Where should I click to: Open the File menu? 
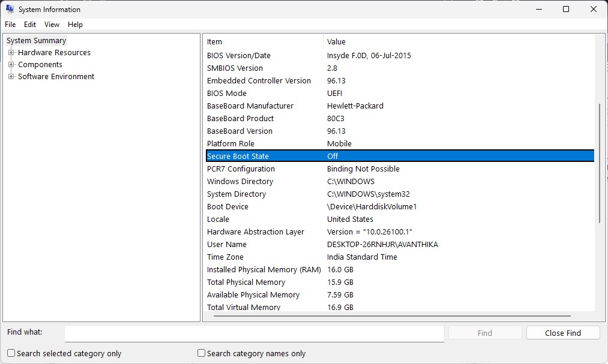pyautogui.click(x=10, y=25)
